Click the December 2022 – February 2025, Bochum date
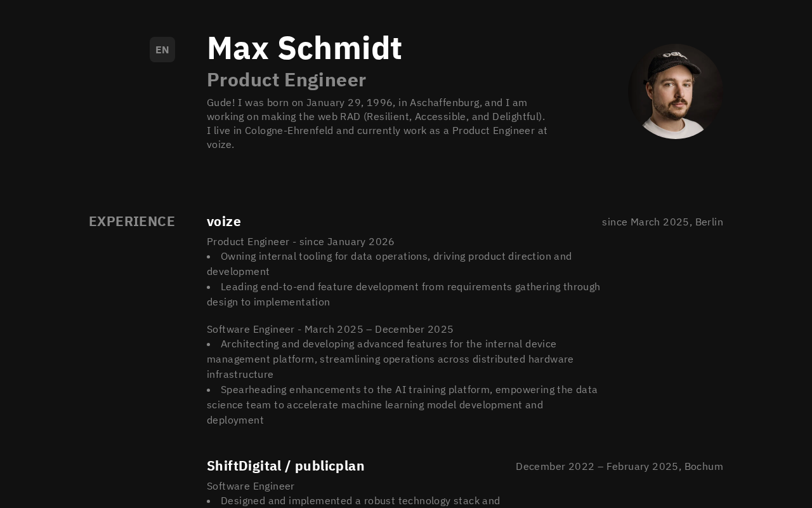The image size is (812, 508). (x=619, y=467)
